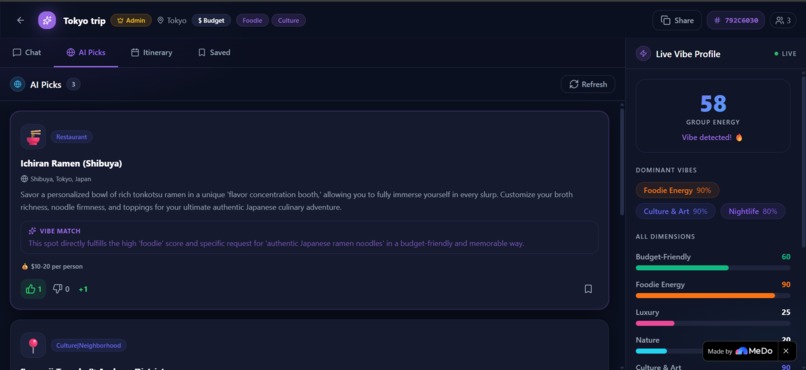Click the Budget-Friendly progress bar
The image size is (806, 370).
pos(713,268)
